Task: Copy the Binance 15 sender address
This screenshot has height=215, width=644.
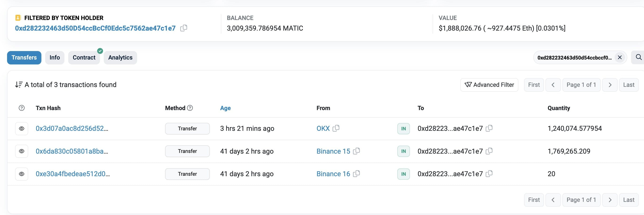Action: [x=357, y=151]
